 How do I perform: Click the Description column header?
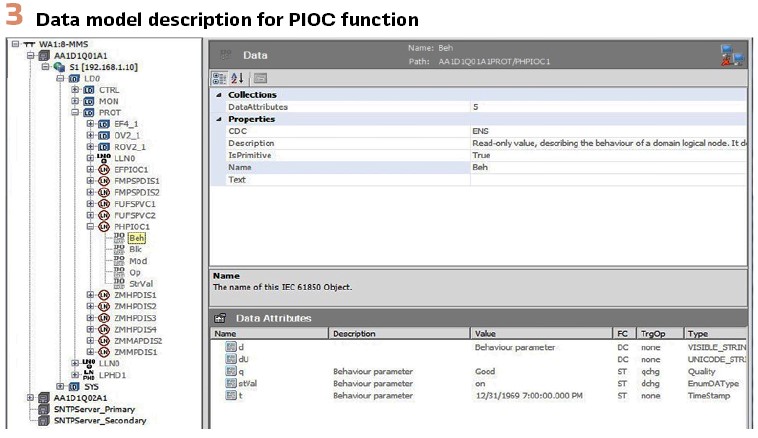coord(399,333)
